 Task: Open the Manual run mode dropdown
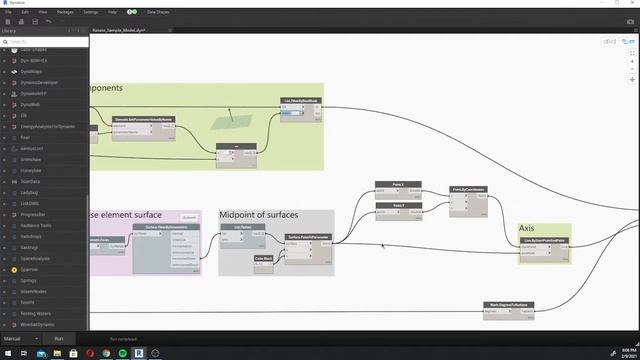(x=20, y=339)
